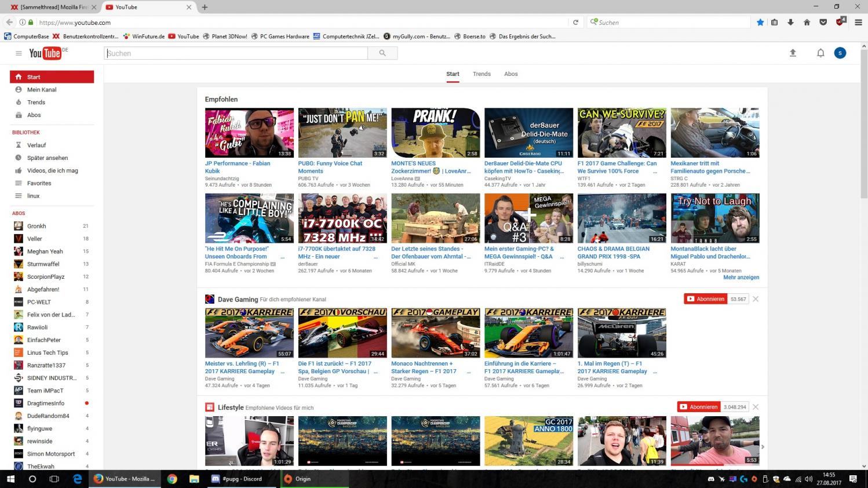Click the Firefox URL address bar
This screenshot has width=868, height=488.
301,23
